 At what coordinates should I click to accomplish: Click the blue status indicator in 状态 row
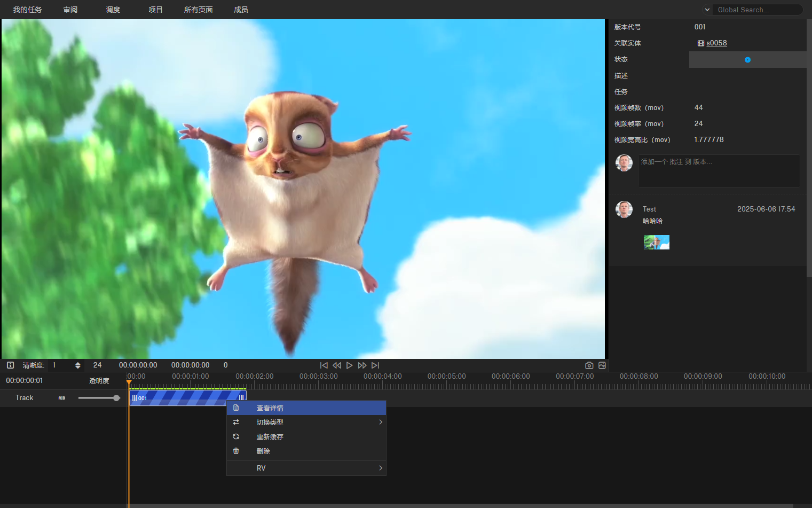747,60
